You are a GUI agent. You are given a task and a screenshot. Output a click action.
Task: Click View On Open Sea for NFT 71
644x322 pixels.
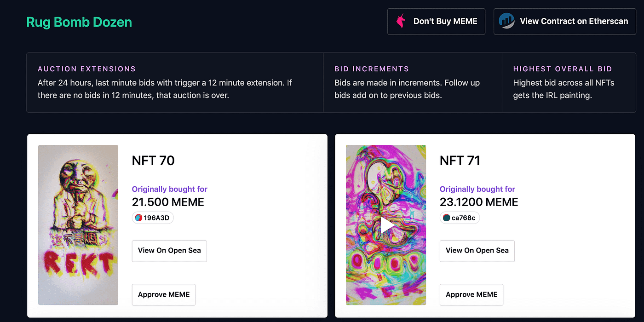coord(477,251)
